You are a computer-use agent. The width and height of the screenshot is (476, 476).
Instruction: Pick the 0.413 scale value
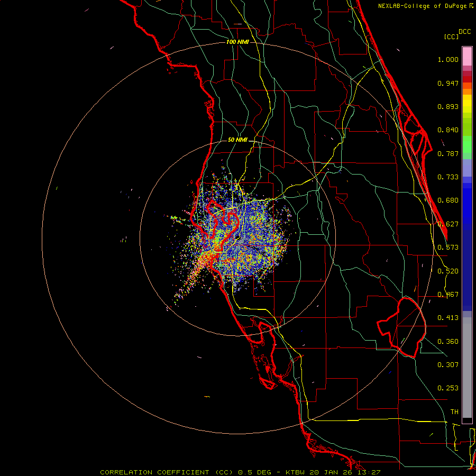click(448, 318)
